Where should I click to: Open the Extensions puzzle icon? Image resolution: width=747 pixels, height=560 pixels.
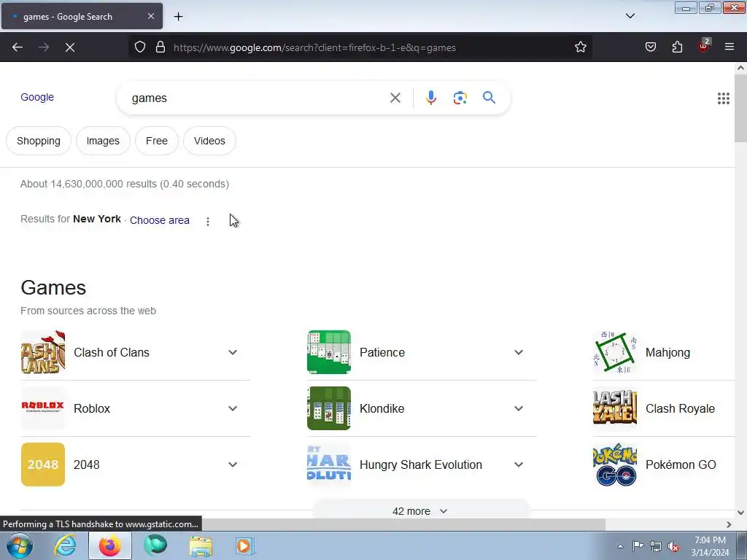click(x=677, y=47)
